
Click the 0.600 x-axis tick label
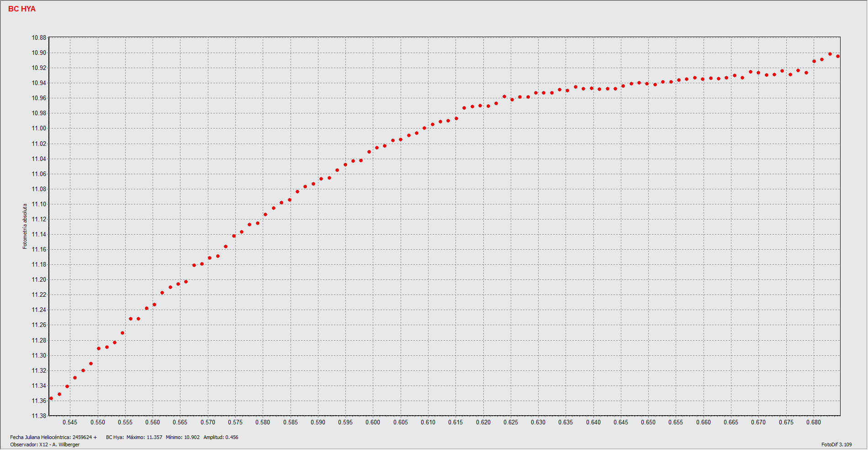click(x=373, y=423)
